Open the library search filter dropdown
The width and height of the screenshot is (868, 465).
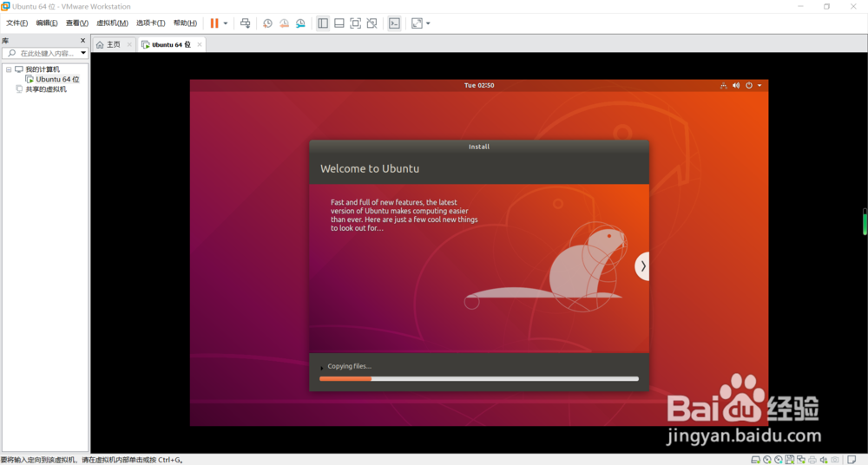click(83, 53)
